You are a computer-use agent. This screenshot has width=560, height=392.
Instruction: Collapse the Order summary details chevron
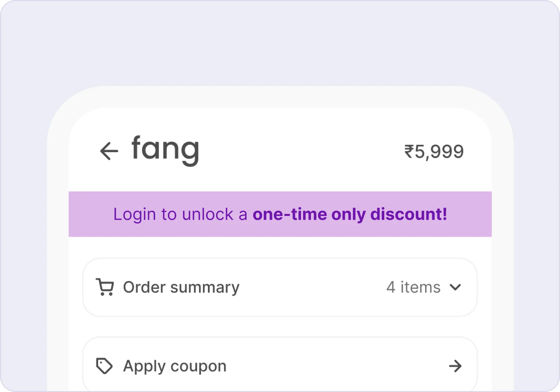pyautogui.click(x=457, y=287)
